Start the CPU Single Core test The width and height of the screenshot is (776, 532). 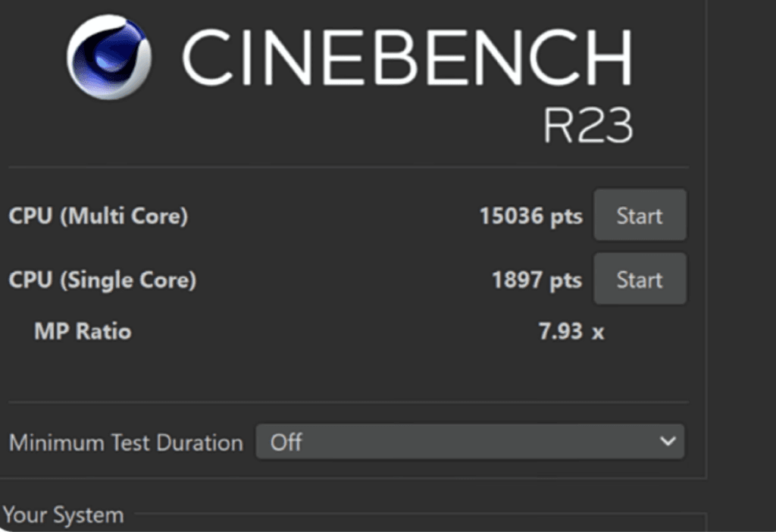click(639, 280)
